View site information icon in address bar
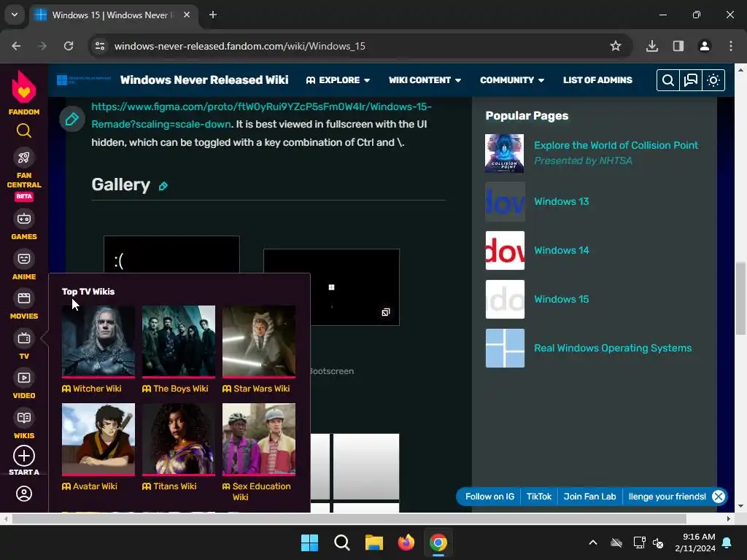747x560 pixels. click(100, 46)
